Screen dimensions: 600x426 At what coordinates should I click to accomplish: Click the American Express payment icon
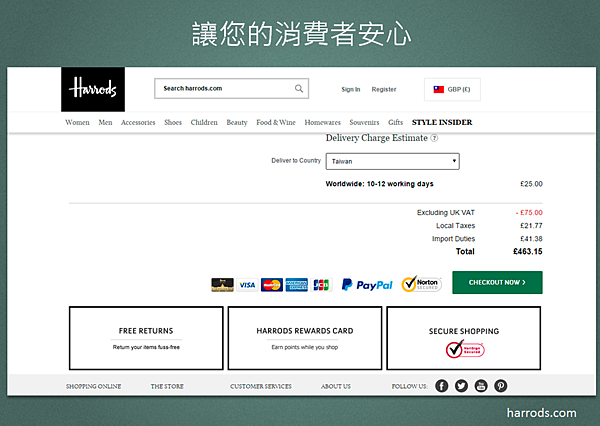point(297,285)
